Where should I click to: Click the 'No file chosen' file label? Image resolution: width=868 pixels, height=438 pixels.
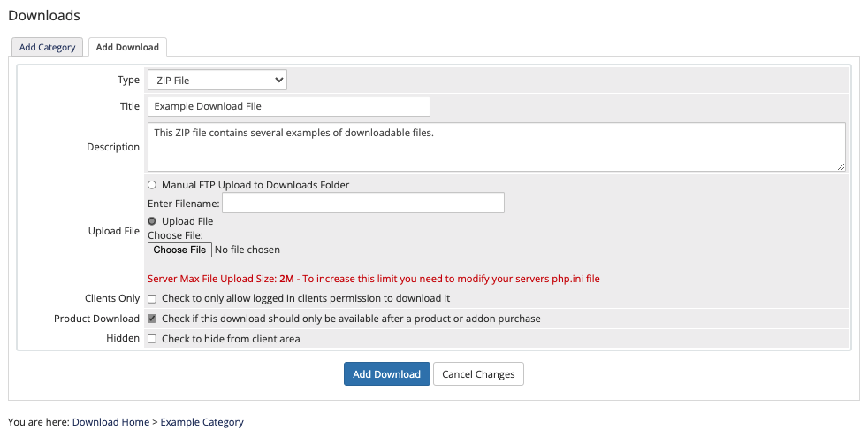[x=247, y=250]
